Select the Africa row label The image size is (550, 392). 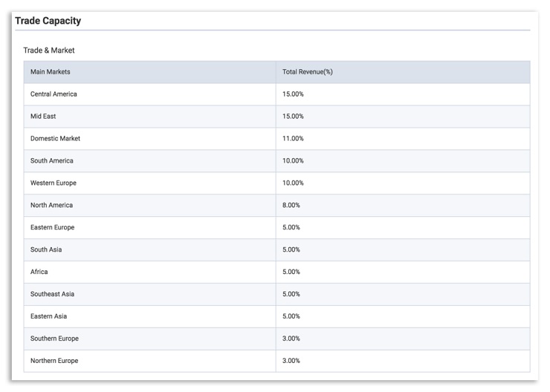[39, 272]
